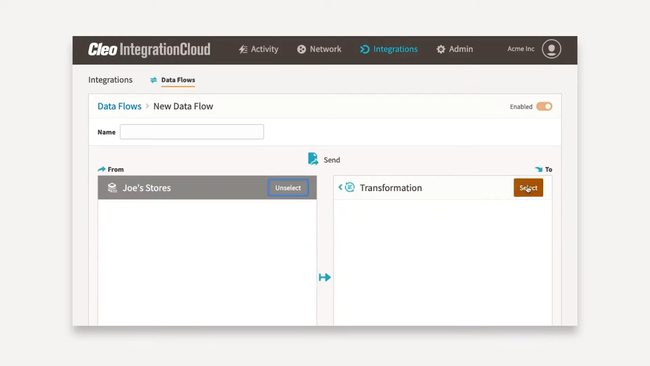
Task: Toggle the Enabled switch off
Action: click(544, 107)
